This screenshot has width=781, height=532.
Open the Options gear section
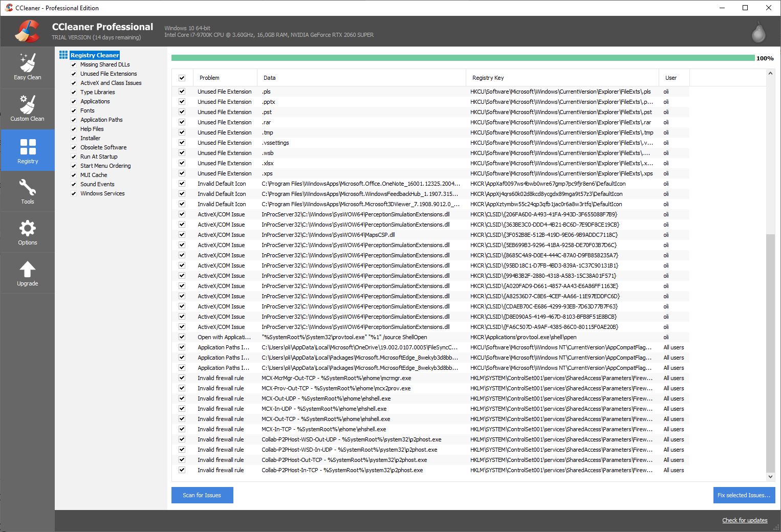pyautogui.click(x=27, y=232)
